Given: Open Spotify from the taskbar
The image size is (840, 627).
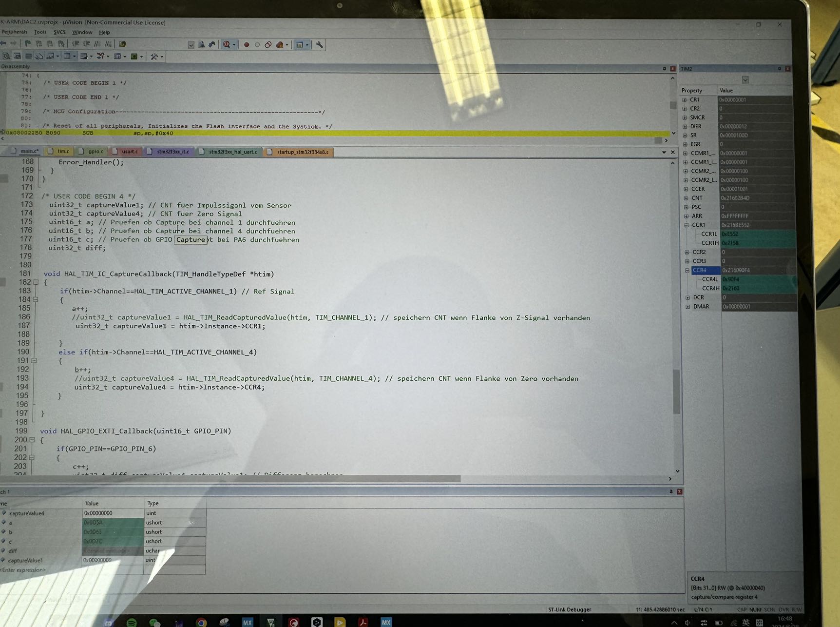Looking at the screenshot, I should (132, 622).
